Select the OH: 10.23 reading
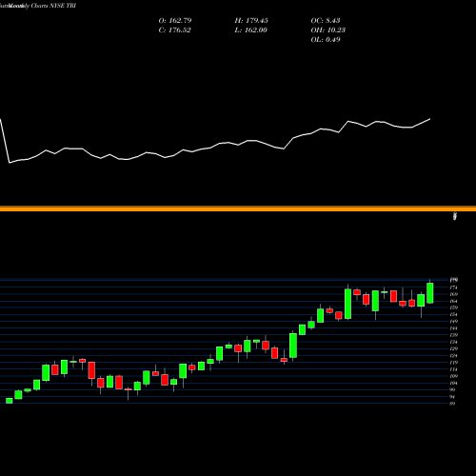Image resolution: width=476 pixels, height=476 pixels. pyautogui.click(x=327, y=30)
